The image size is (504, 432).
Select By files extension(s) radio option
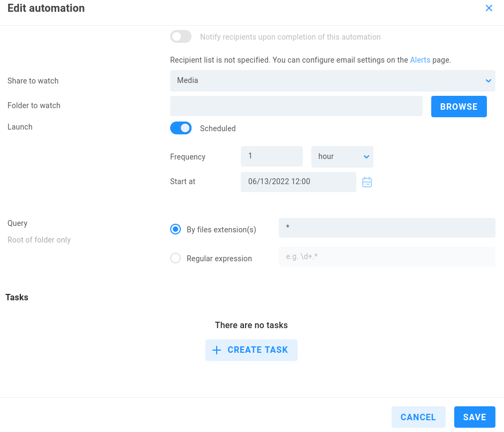point(175,229)
